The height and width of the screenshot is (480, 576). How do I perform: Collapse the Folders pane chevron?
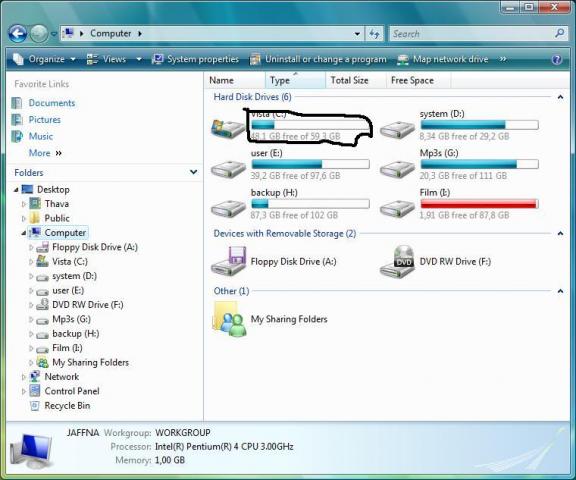(x=193, y=172)
